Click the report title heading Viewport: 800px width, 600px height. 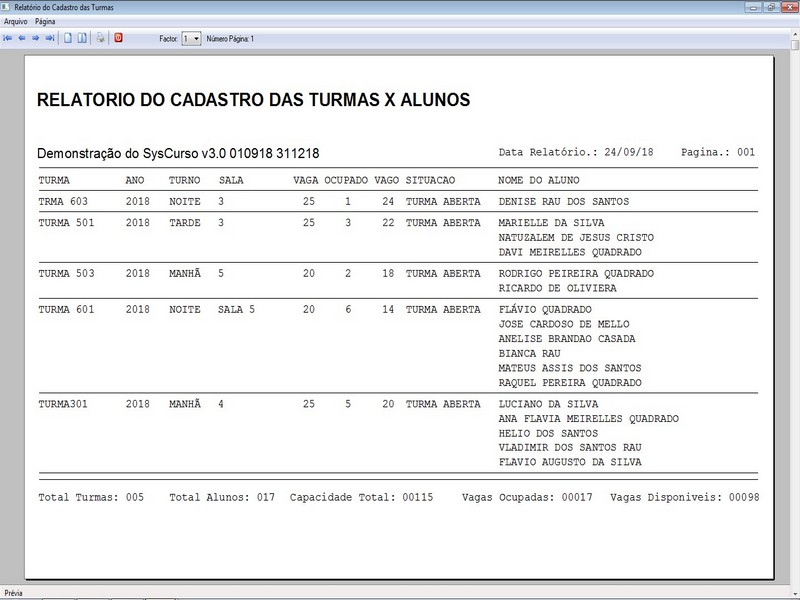pos(254,100)
